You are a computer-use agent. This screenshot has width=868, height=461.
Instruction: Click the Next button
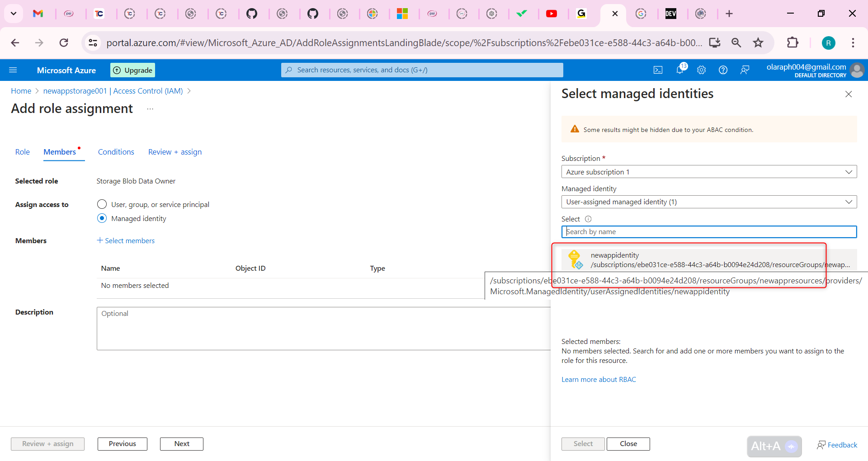(x=182, y=444)
